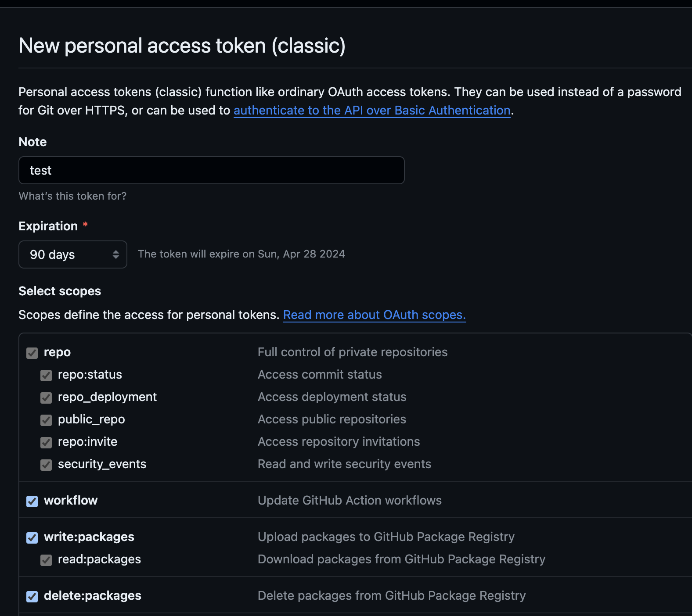Toggle the security_events checkbox
Screen dimensions: 692x616
[46, 465]
